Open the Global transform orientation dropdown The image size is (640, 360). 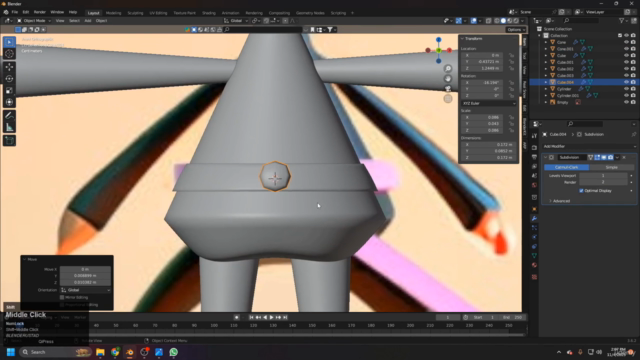[236, 20]
